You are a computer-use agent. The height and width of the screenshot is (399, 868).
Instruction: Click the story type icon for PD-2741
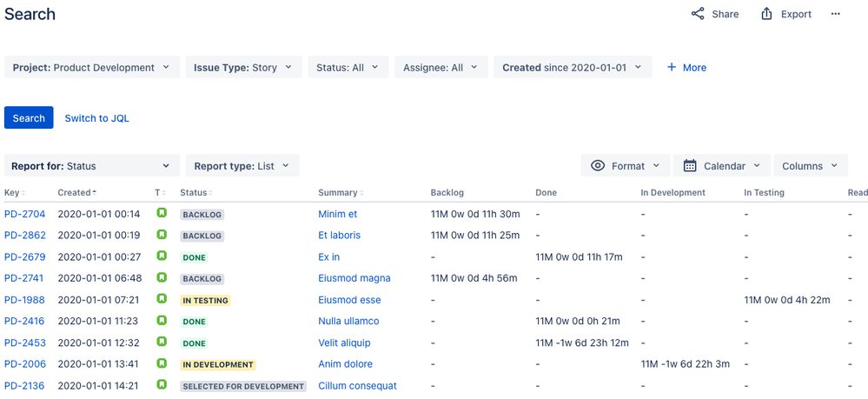(x=162, y=277)
